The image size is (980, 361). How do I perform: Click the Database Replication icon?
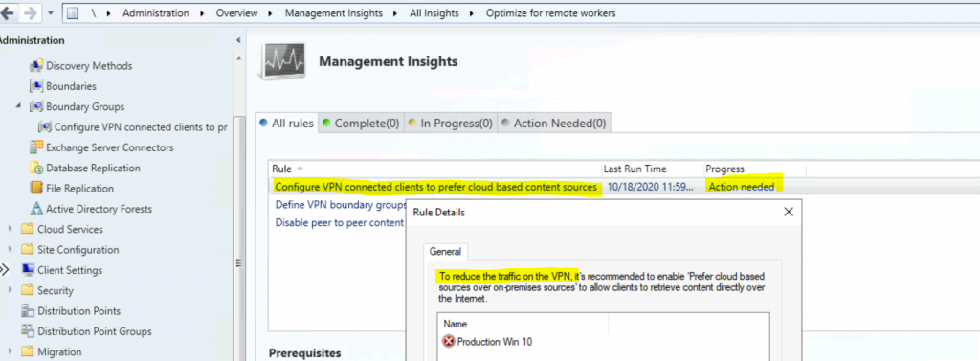(x=36, y=168)
